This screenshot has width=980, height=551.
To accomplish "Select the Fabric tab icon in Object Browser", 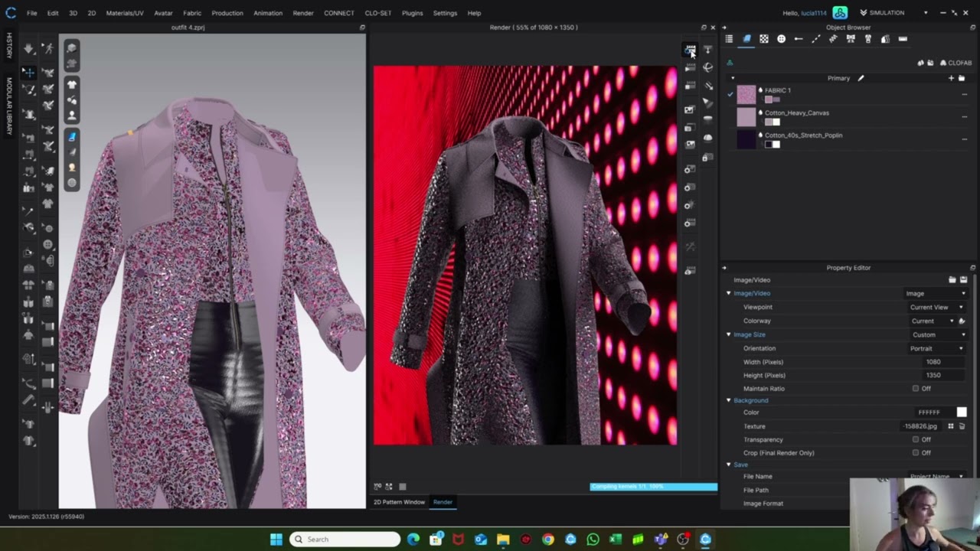I will tap(746, 39).
